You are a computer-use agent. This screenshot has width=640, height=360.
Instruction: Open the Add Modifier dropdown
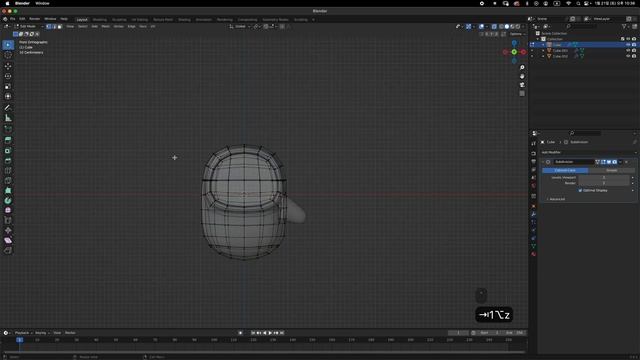click(588, 152)
